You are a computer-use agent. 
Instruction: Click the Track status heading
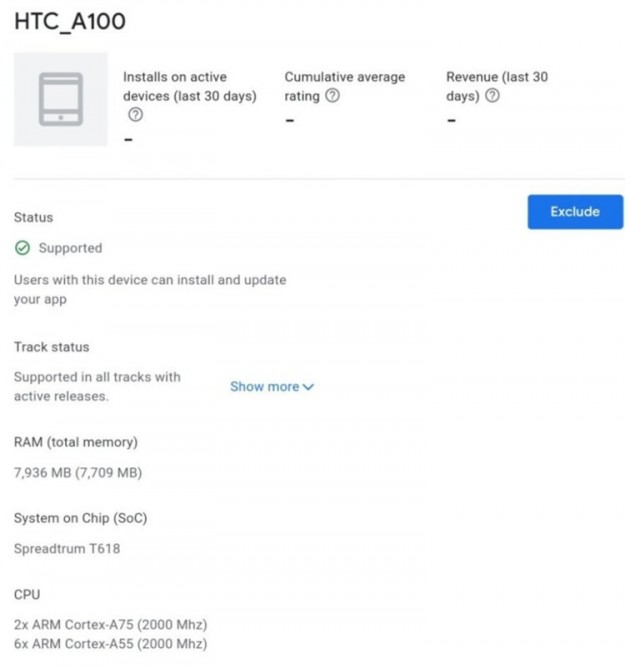[51, 347]
